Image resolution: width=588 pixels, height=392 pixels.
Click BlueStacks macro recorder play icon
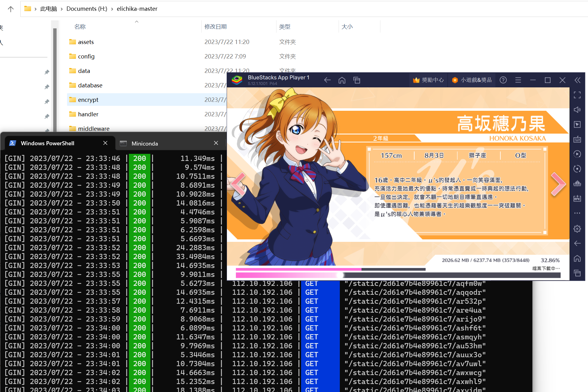tap(577, 154)
